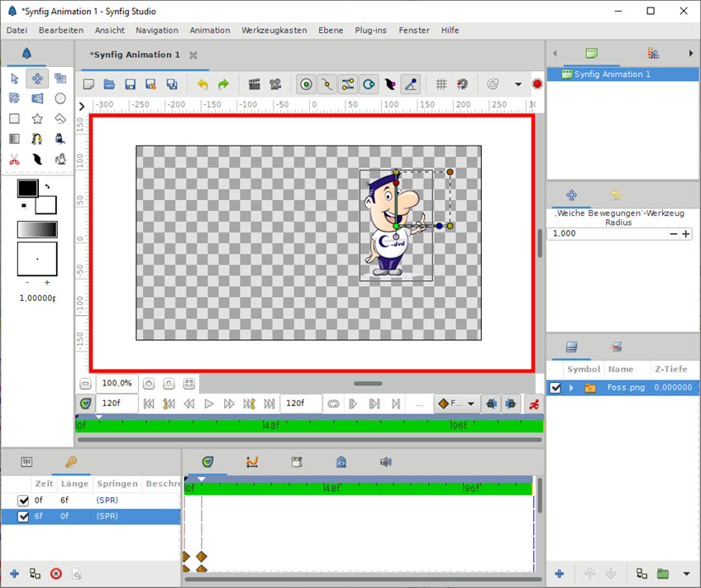Toggle the 6f keyframe checkbox
This screenshot has width=701, height=588.
click(x=23, y=516)
